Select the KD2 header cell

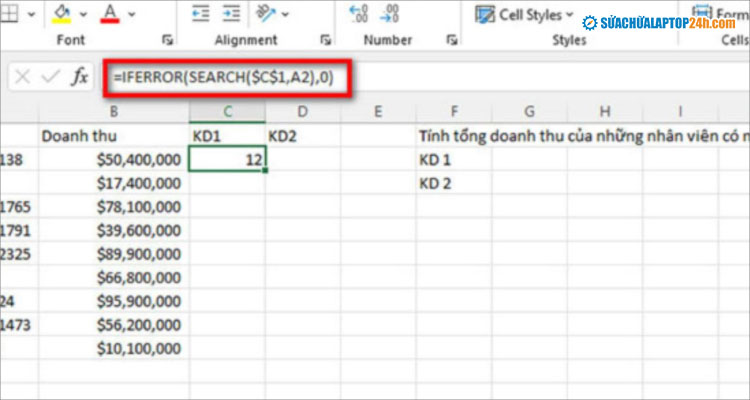[x=302, y=135]
